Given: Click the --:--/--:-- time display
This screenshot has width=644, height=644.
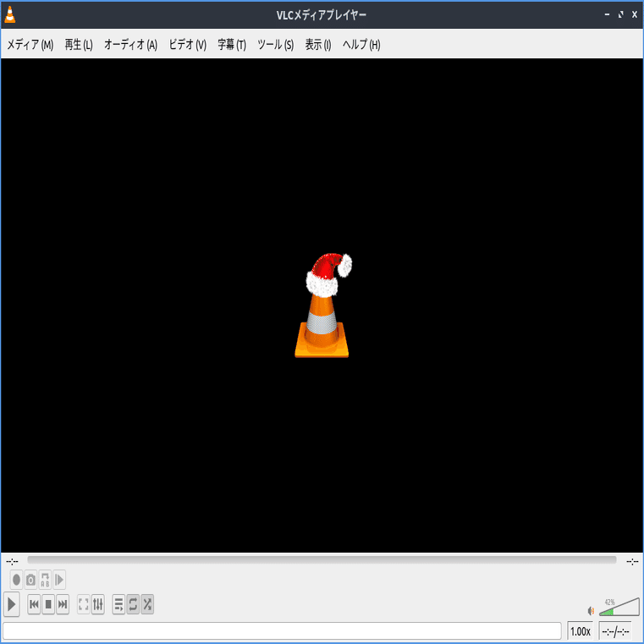Looking at the screenshot, I should [x=615, y=631].
